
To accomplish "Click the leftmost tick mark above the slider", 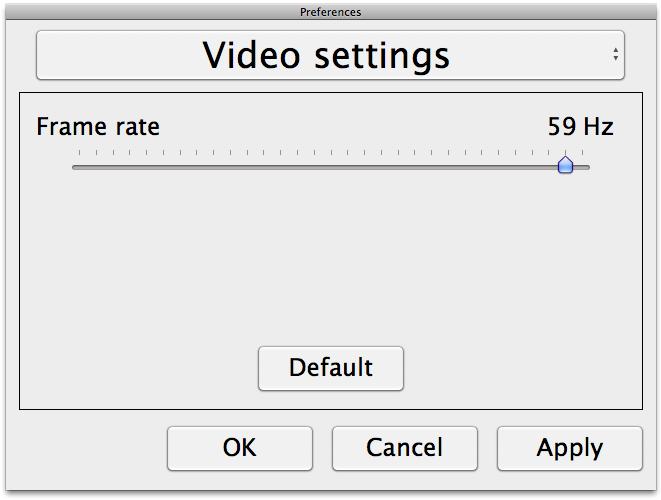I will [79, 153].
